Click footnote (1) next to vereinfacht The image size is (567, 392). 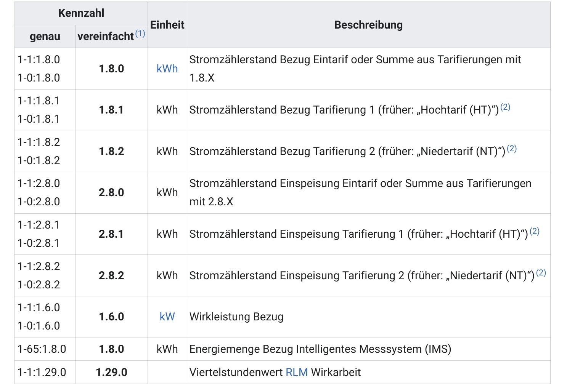140,34
